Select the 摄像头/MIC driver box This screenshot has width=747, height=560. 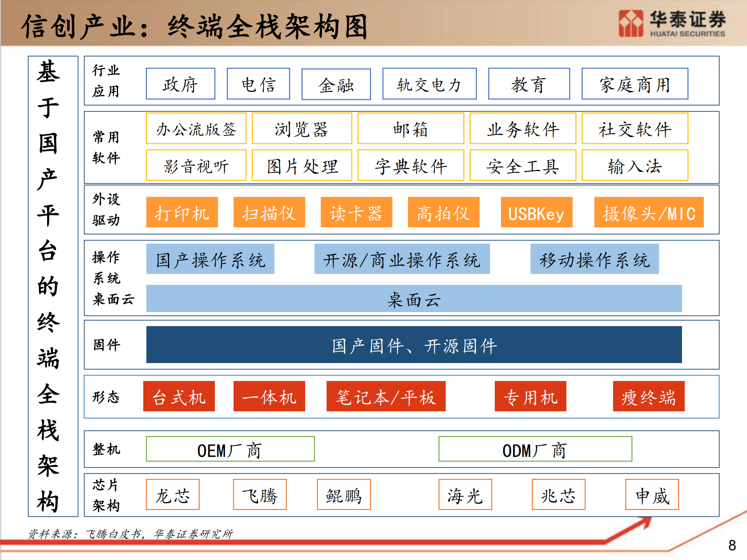pyautogui.click(x=649, y=213)
